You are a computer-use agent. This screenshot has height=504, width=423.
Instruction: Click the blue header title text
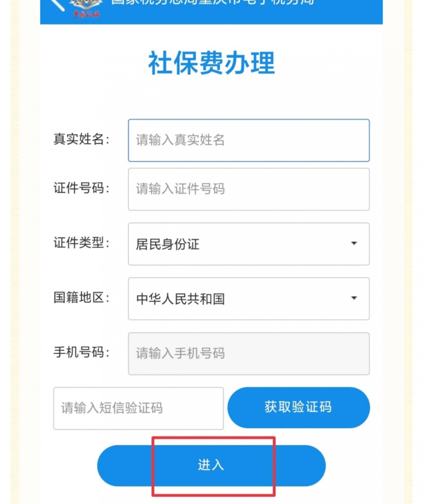(212, 3)
